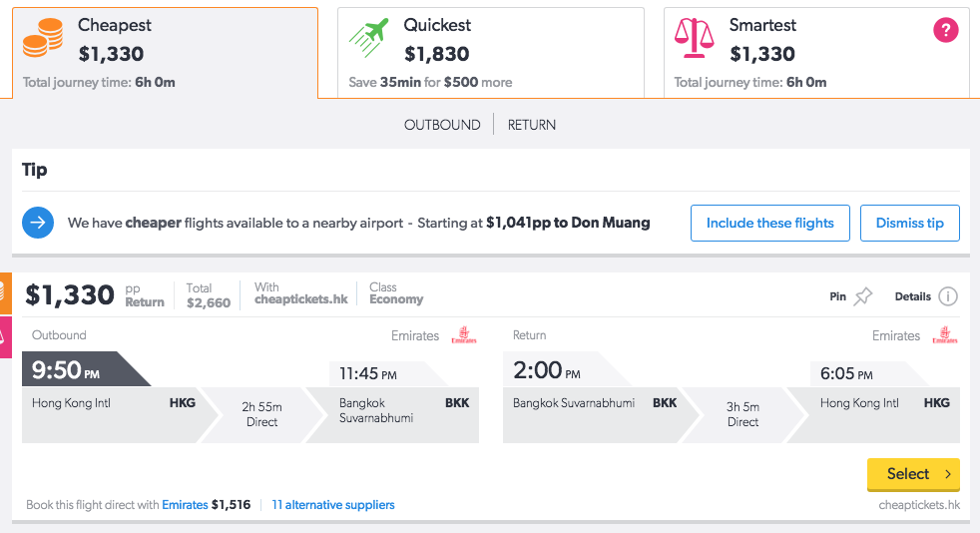Expand the 11 alternative suppliers link
Screen dimensions: 980x533
(x=333, y=505)
